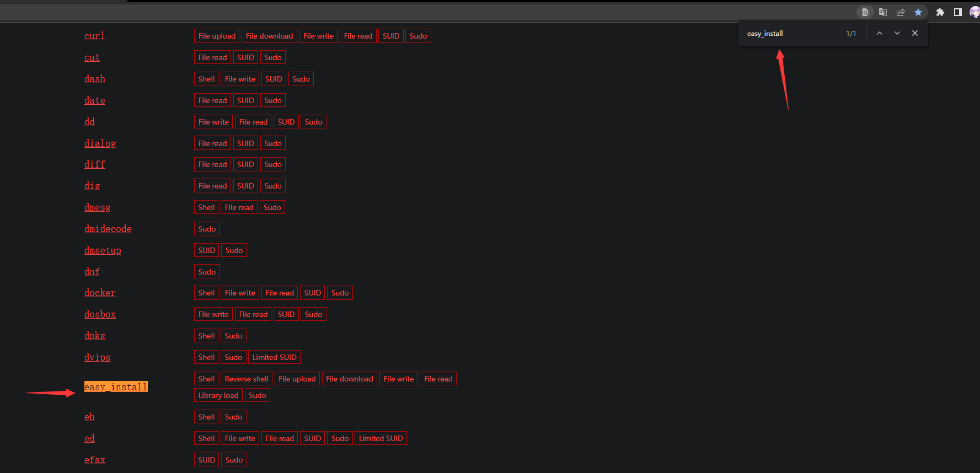The width and height of the screenshot is (980, 473).
Task: Click Shell tag in eb row
Action: coord(206,417)
